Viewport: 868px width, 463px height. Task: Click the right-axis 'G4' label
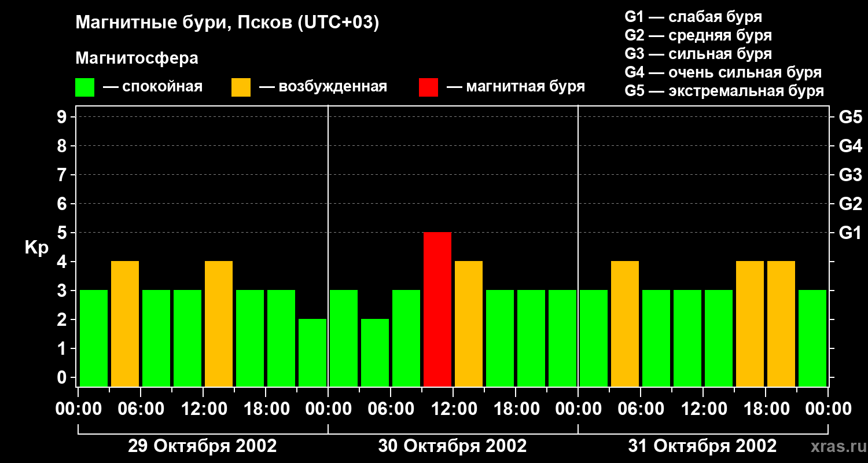pos(850,146)
